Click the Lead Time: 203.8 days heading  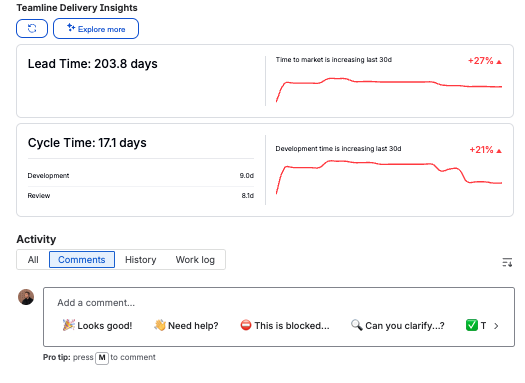(x=92, y=64)
